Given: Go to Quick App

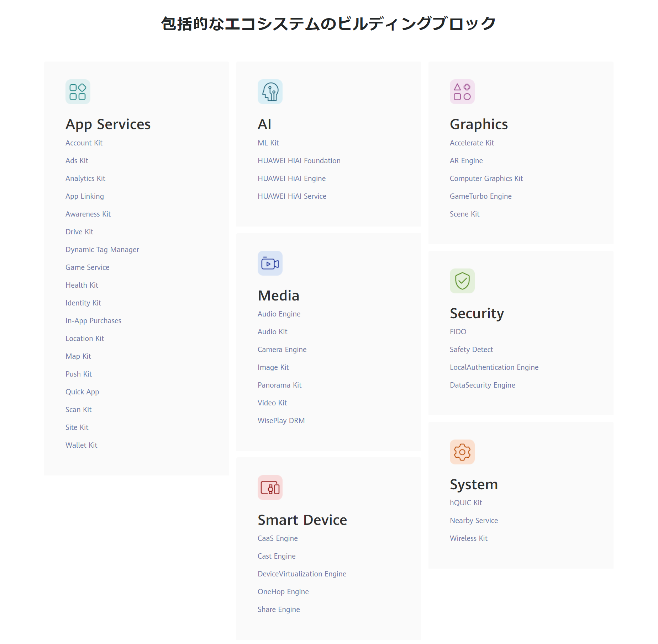Looking at the screenshot, I should click(x=82, y=392).
